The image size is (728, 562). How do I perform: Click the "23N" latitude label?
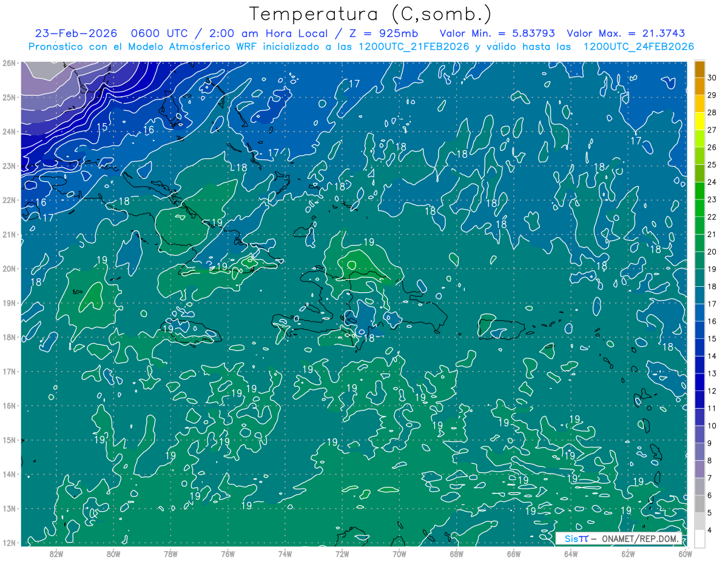pos(9,166)
